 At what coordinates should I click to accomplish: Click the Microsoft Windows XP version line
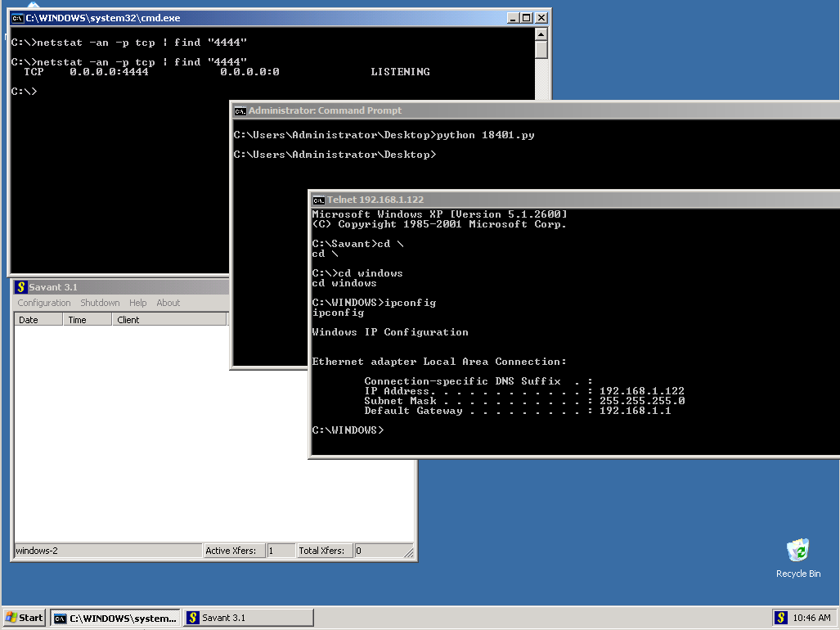(x=439, y=214)
